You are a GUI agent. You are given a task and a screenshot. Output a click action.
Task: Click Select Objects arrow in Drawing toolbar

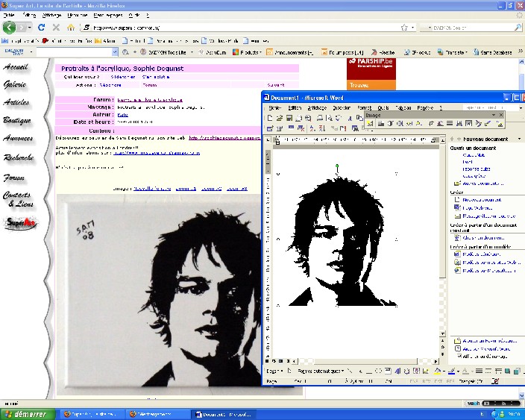click(x=289, y=371)
